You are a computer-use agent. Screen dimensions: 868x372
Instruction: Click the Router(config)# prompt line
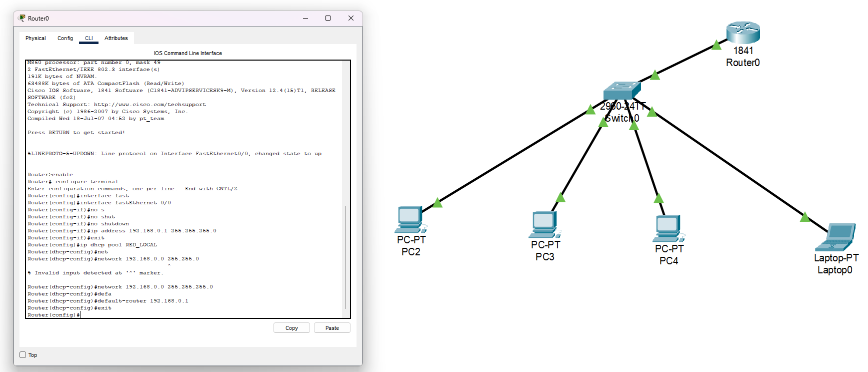(53, 315)
